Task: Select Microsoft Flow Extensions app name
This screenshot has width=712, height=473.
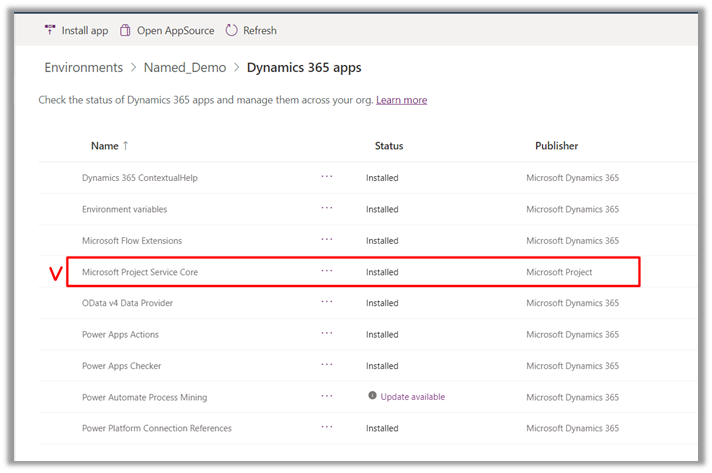Action: coord(132,241)
